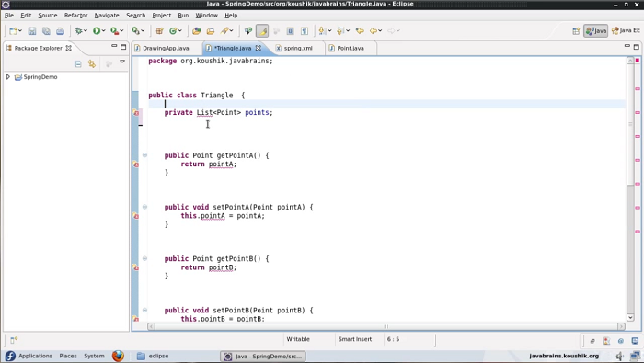This screenshot has height=363, width=644.
Task: Open dropdown beside External Tools icon
Action: click(143, 30)
